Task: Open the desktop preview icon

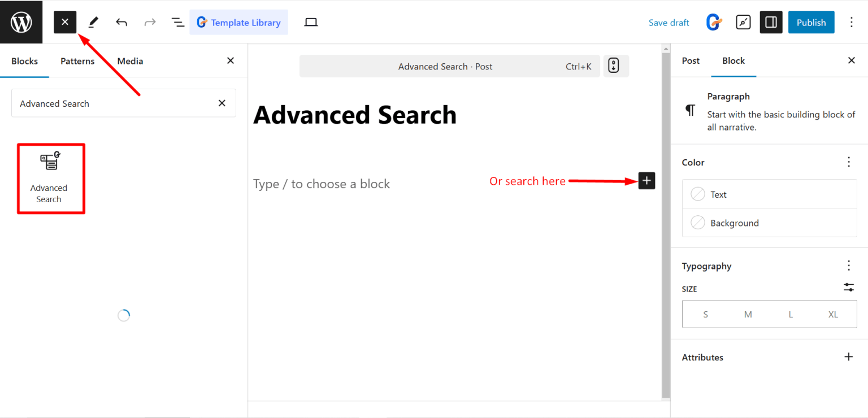Action: (310, 22)
